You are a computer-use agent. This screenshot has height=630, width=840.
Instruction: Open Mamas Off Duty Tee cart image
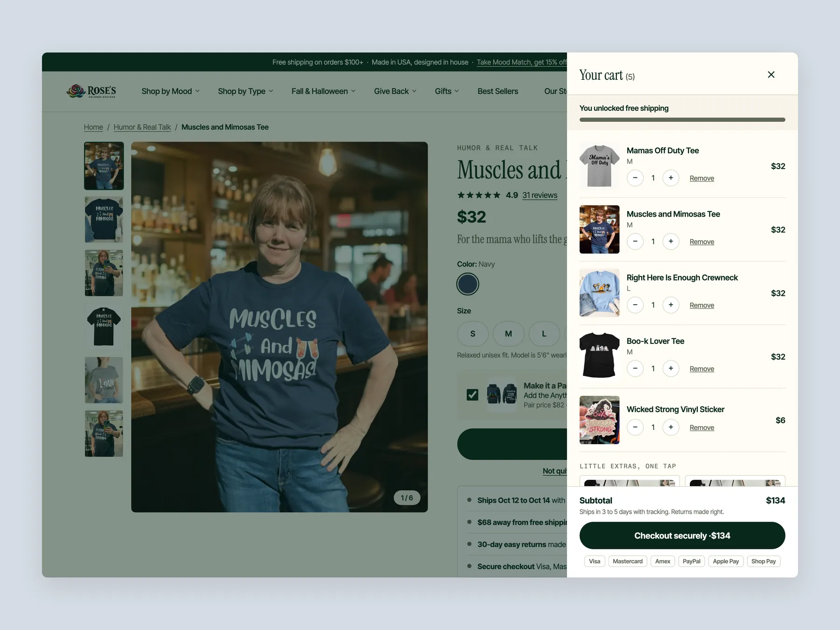coord(599,166)
